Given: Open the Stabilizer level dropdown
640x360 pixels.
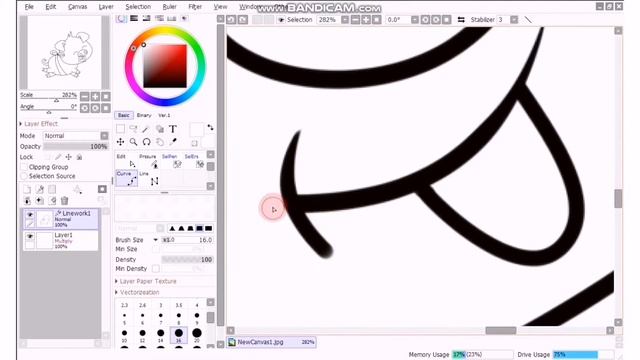Looking at the screenshot, I should [514, 20].
